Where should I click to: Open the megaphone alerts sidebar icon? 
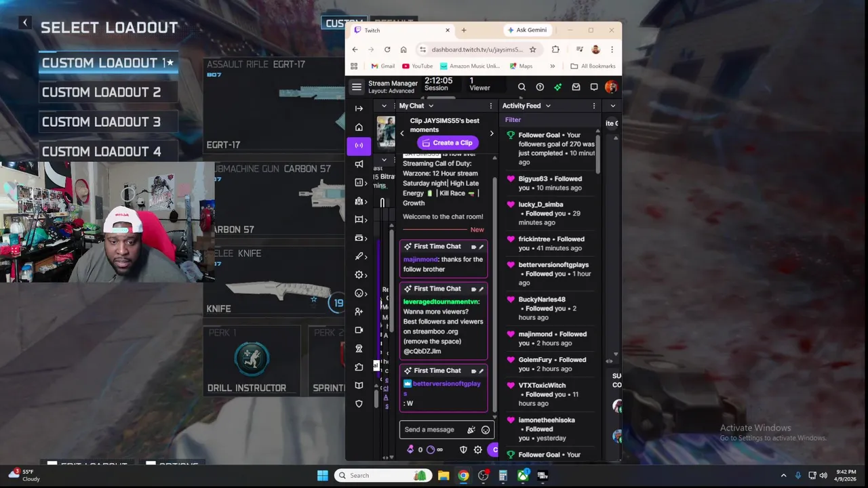[x=359, y=164]
